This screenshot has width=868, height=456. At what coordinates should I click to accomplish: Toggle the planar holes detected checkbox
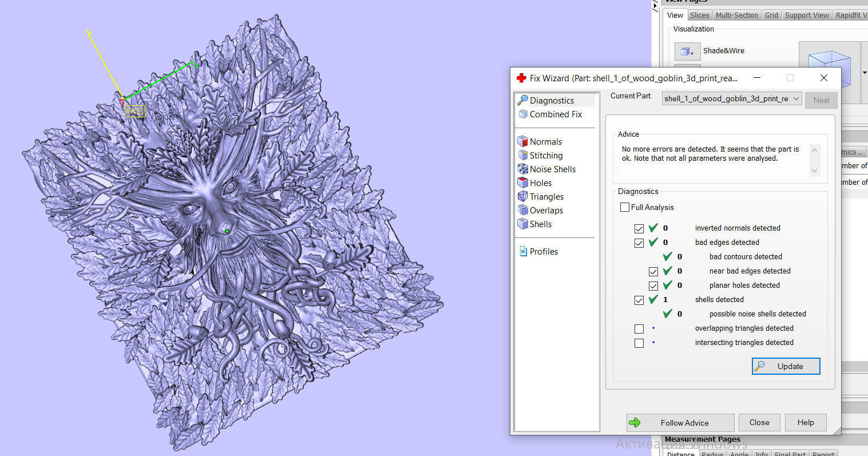[x=653, y=286]
